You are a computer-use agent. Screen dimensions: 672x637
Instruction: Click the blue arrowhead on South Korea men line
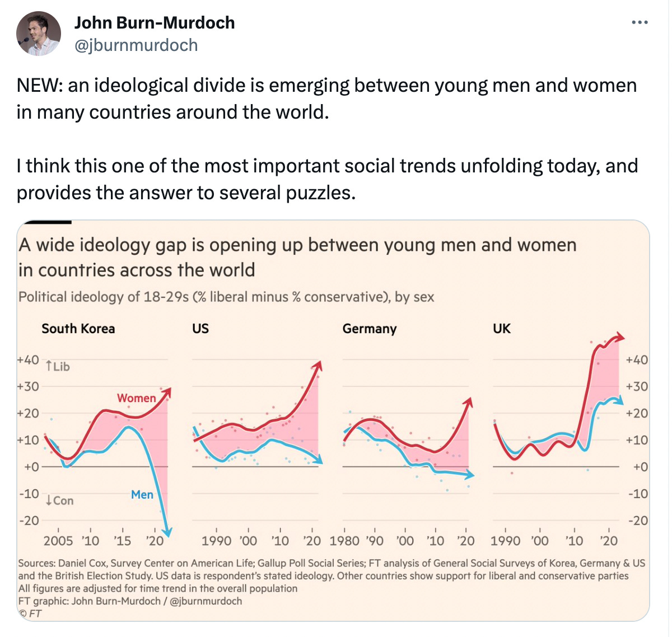(x=167, y=532)
